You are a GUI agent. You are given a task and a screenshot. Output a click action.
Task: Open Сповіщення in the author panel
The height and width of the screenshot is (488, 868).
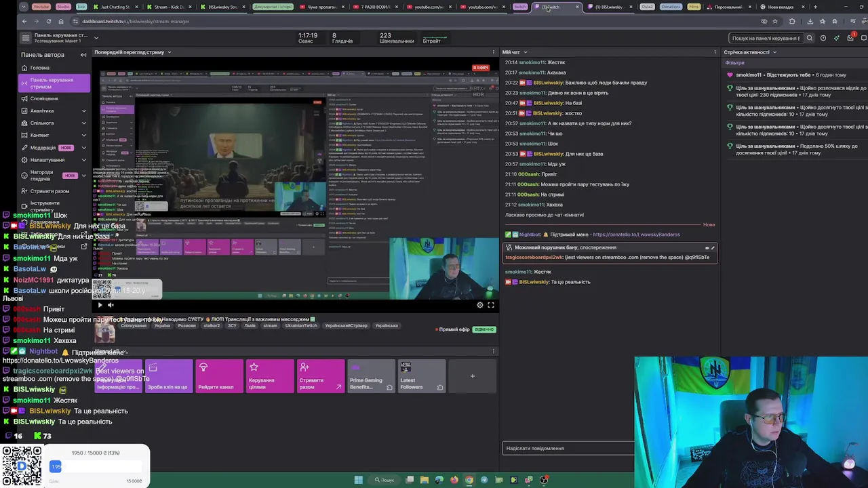(54, 98)
